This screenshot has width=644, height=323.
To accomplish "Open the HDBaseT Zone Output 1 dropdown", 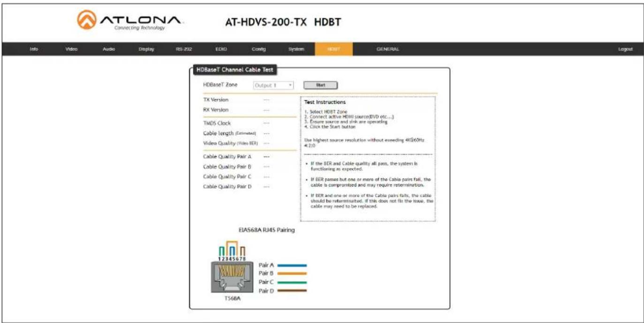I will coord(274,85).
